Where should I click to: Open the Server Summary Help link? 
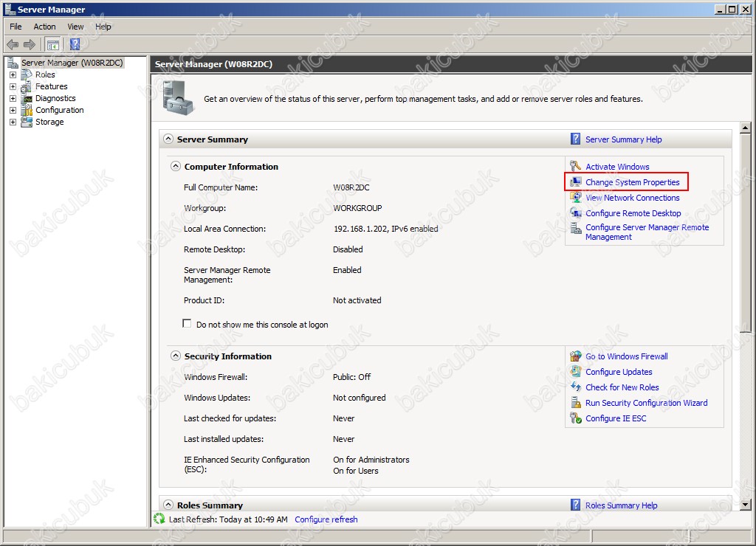point(623,139)
